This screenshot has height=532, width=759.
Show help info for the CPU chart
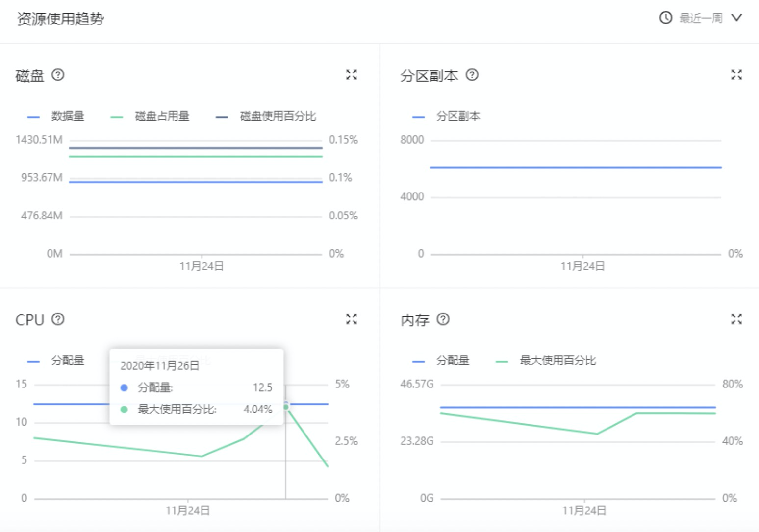(x=58, y=319)
